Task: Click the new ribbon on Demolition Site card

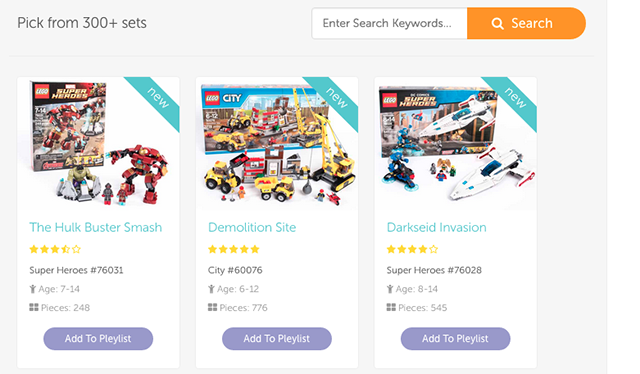Action: (336, 98)
